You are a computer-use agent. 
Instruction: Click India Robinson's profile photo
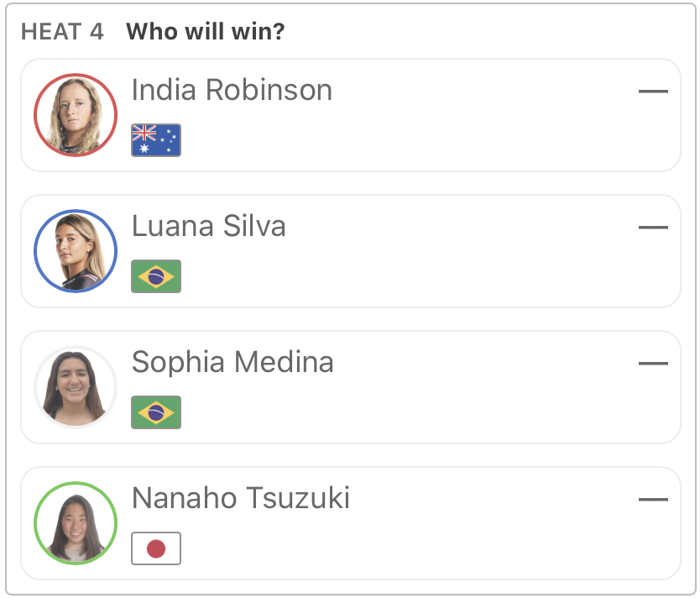tap(76, 115)
